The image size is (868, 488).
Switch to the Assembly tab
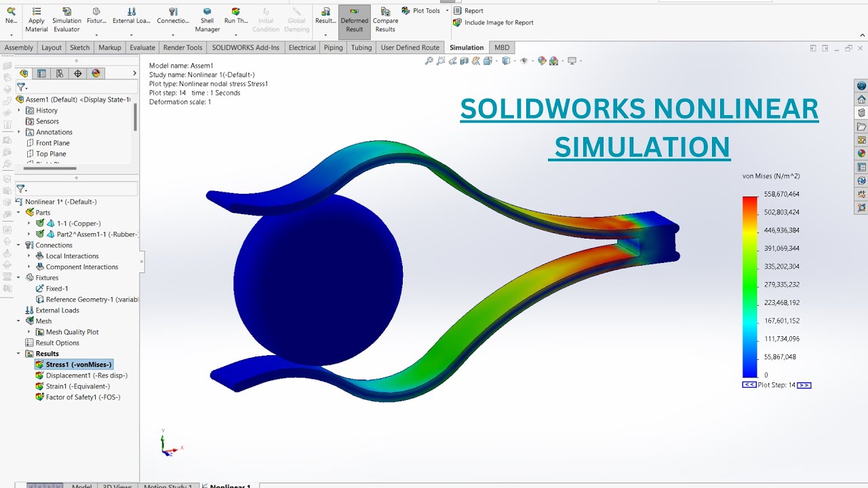pyautogui.click(x=19, y=47)
